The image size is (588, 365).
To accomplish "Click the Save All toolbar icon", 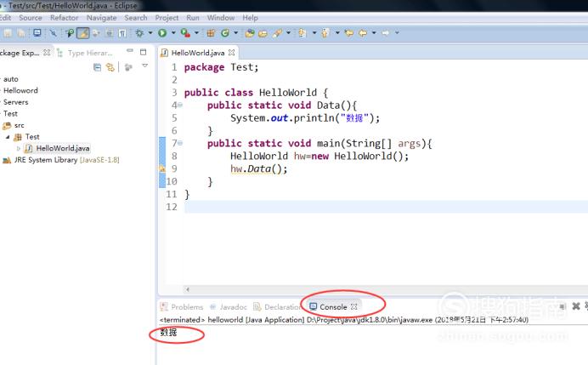I will 21,33.
